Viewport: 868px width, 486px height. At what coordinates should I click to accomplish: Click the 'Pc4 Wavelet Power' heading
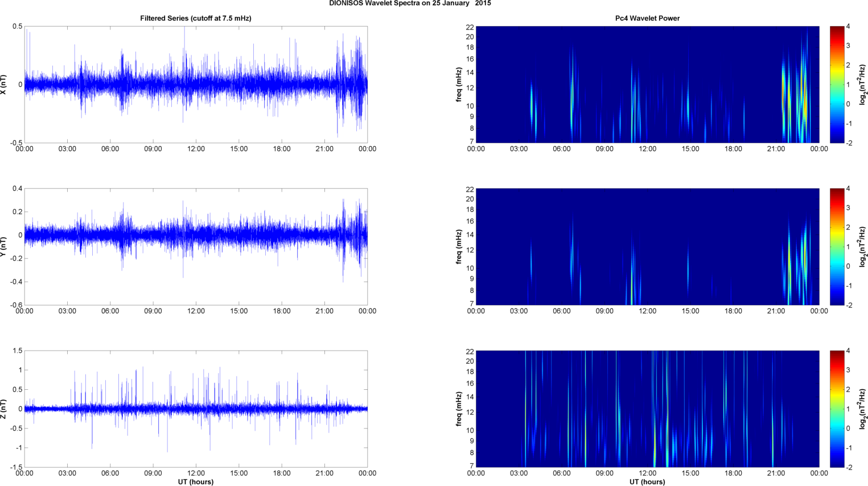click(647, 18)
